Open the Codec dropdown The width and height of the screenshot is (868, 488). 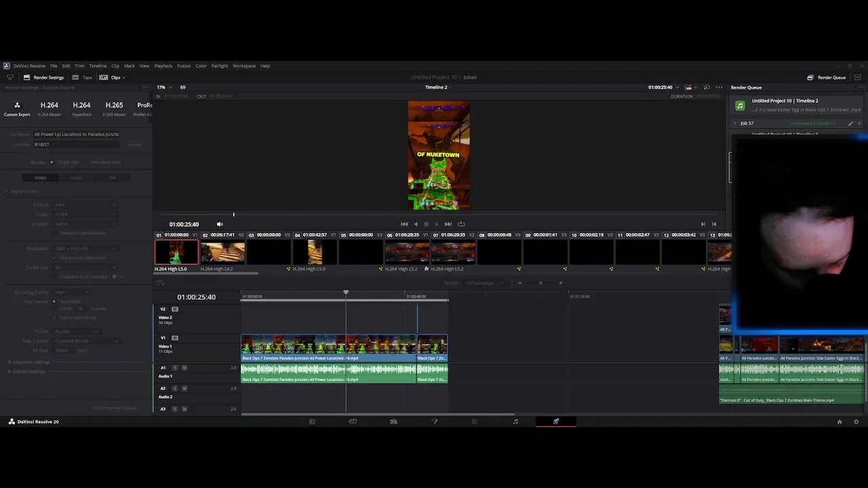click(85, 214)
